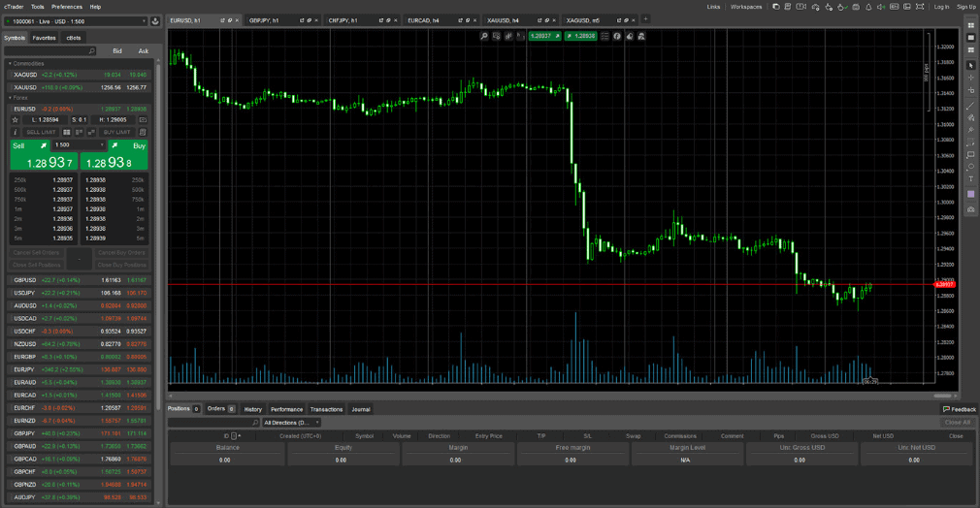
Task: Collapse the Commodities symbol group
Action: point(11,64)
